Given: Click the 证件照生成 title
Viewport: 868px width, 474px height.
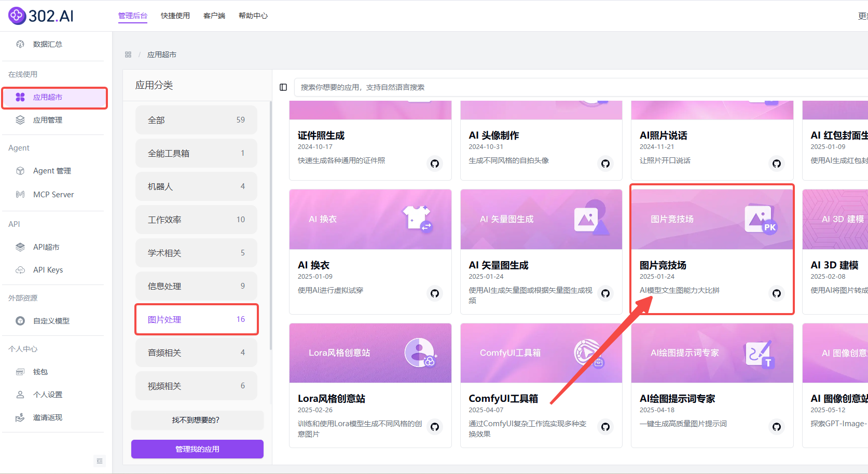Looking at the screenshot, I should click(x=321, y=136).
